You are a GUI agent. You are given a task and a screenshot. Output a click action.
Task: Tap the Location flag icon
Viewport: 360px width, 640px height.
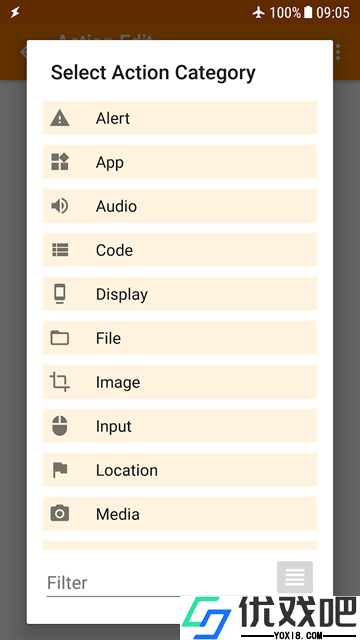pos(60,470)
